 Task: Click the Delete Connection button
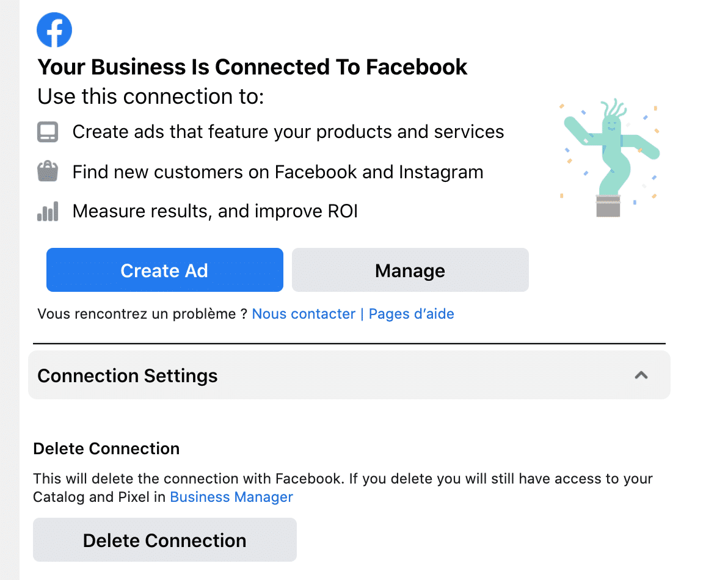164,540
